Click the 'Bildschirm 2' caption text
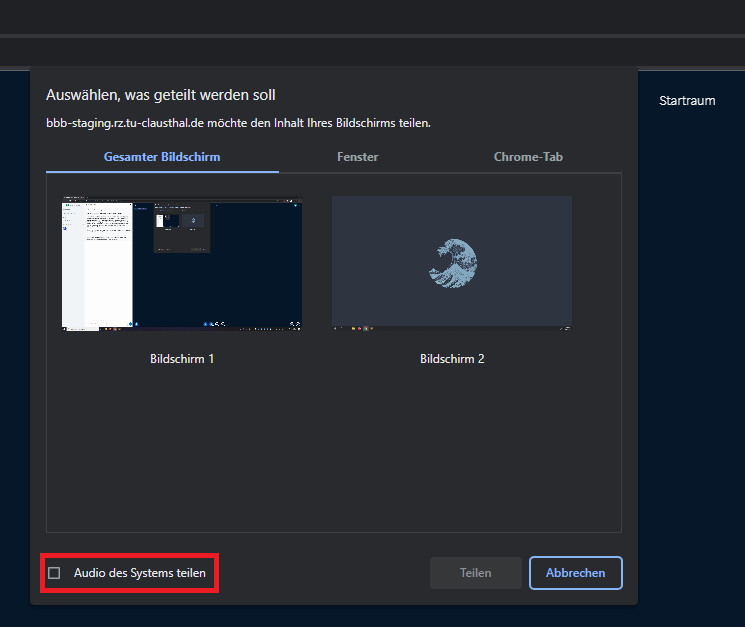 point(451,359)
